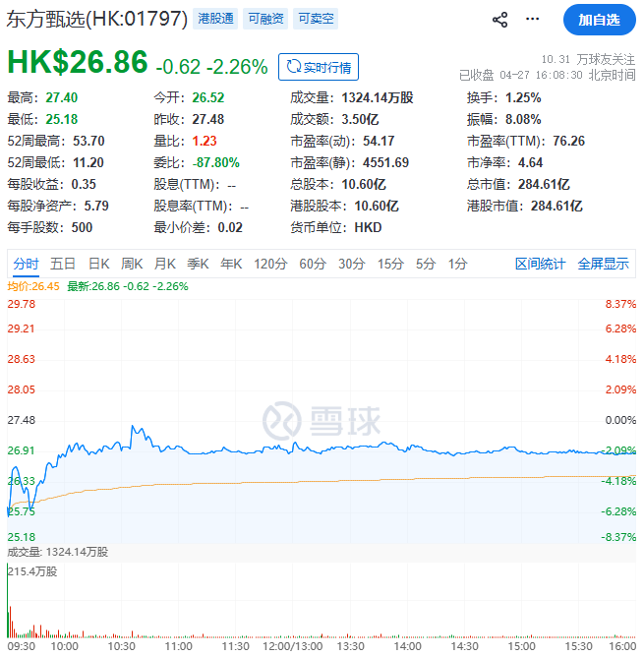The image size is (644, 657).
Task: Switch to the 五日 chart tab
Action: click(x=63, y=264)
